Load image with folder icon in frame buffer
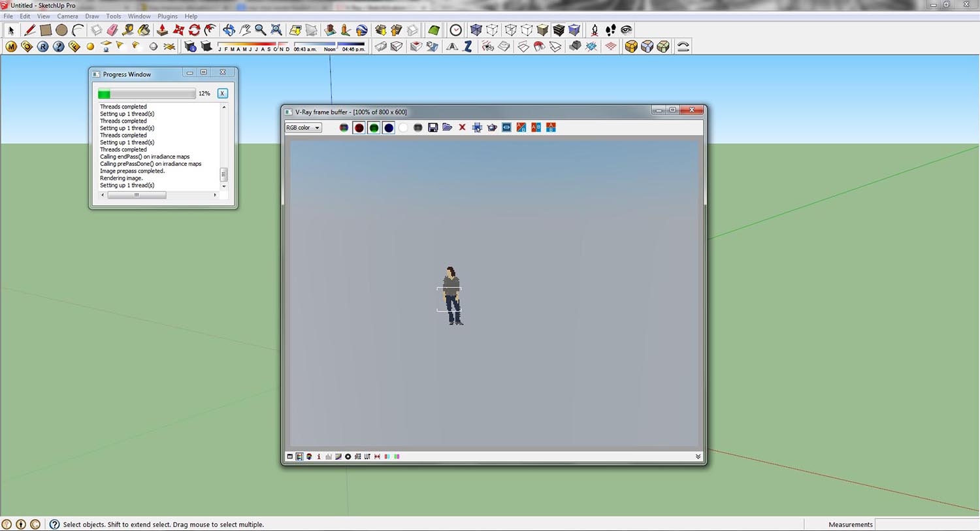This screenshot has width=980, height=531. pyautogui.click(x=447, y=127)
